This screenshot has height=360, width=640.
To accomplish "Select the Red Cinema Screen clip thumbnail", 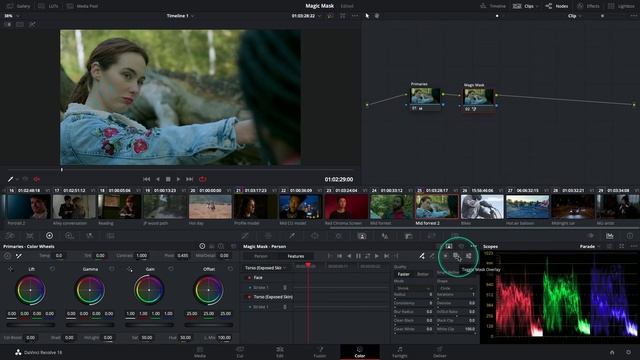I will [x=346, y=207].
